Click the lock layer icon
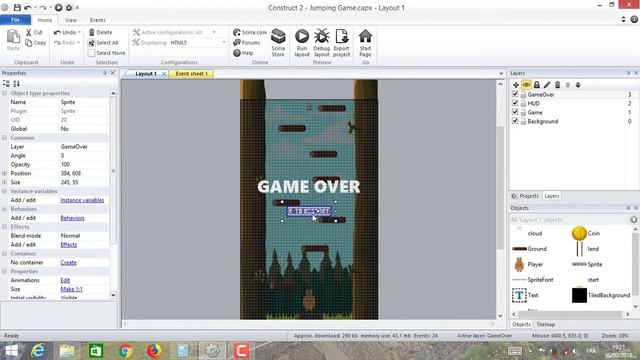640x360 pixels. point(537,85)
